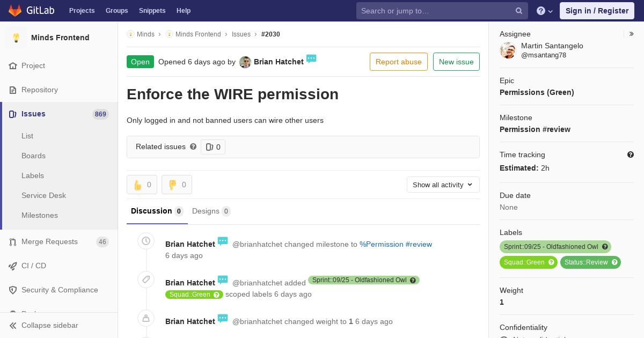
Task: Focus the Search or jump to field
Action: [442, 11]
